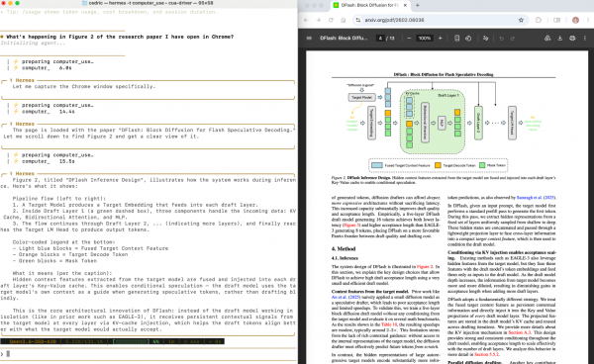Follow the red Figure 2 link in Method
The width and height of the screenshot is (594, 364).
[x=425, y=267]
